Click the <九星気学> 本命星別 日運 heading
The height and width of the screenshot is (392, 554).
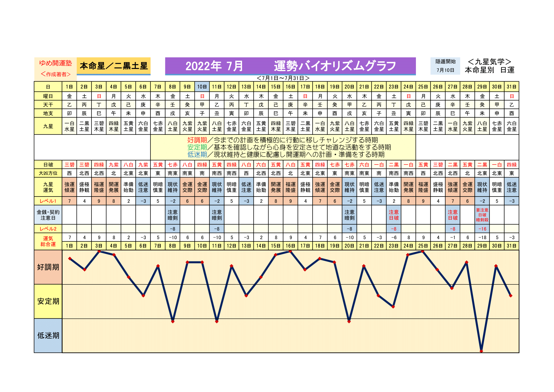point(489,66)
